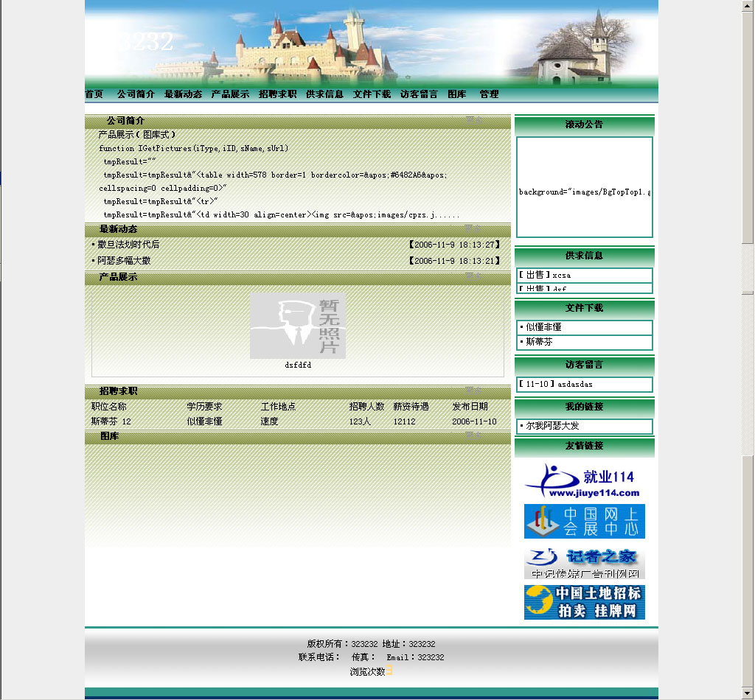755x700 pixels.
Task: Open the 中国网上会展中心 banner image
Action: [584, 521]
